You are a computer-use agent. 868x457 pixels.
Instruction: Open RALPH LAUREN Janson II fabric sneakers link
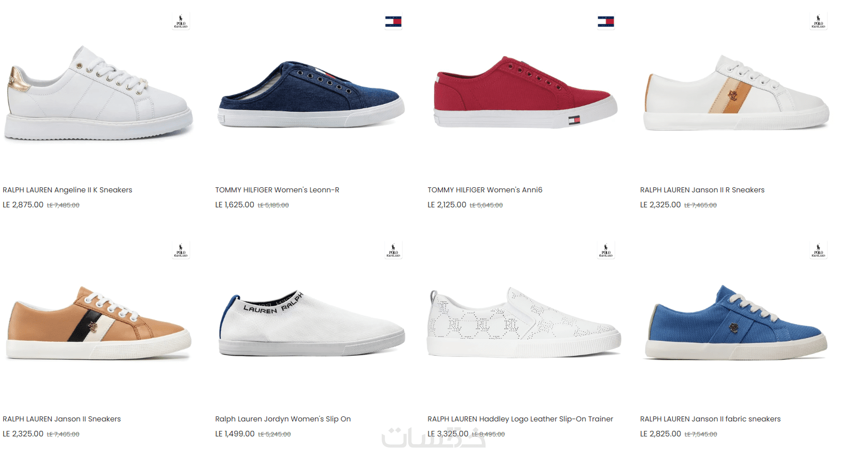click(710, 419)
